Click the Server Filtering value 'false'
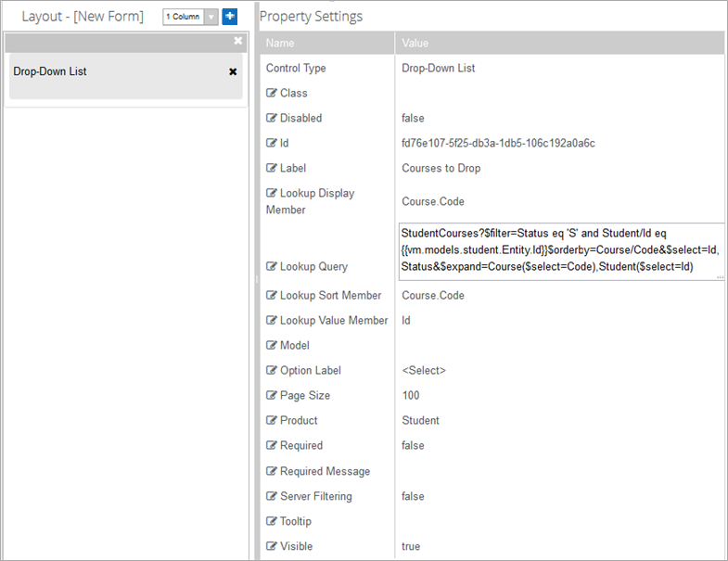 click(x=413, y=496)
